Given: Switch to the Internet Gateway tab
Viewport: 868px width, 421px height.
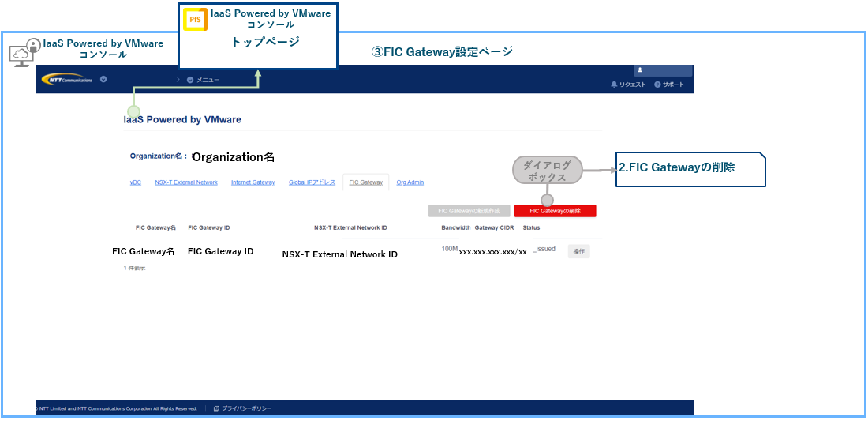Looking at the screenshot, I should [253, 182].
